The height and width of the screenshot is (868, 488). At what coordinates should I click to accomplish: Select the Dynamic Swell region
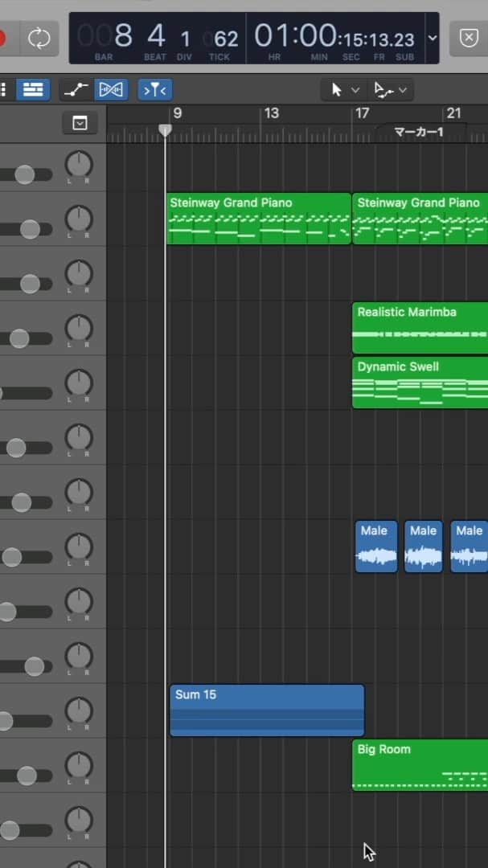(x=420, y=383)
